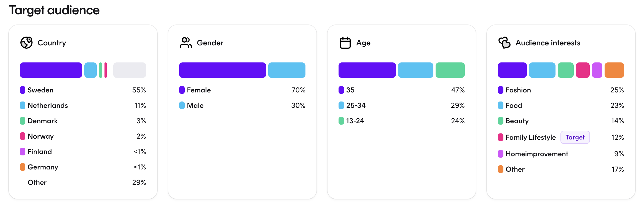This screenshot has width=644, height=203.
Task: Click the Gender people icon
Action: pyautogui.click(x=186, y=43)
